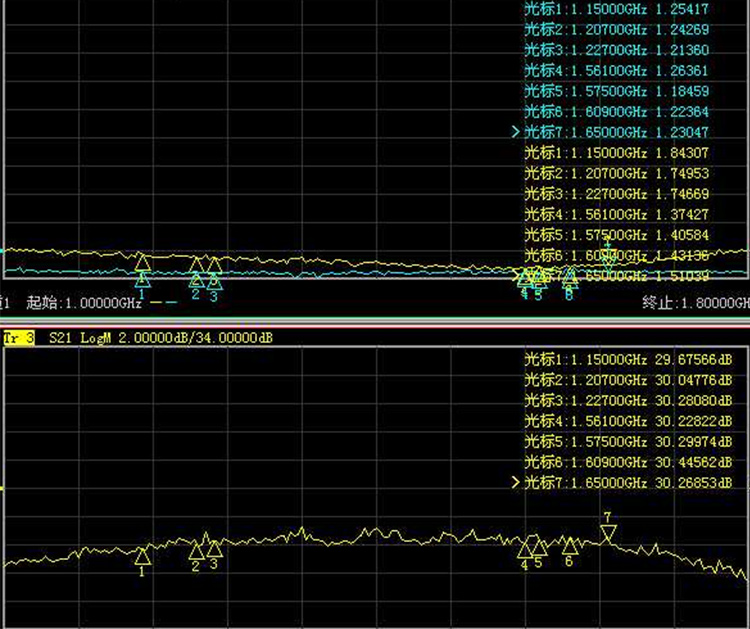Click the 终止 1.80000GHz stop frequency
750x629 pixels.
click(x=695, y=301)
